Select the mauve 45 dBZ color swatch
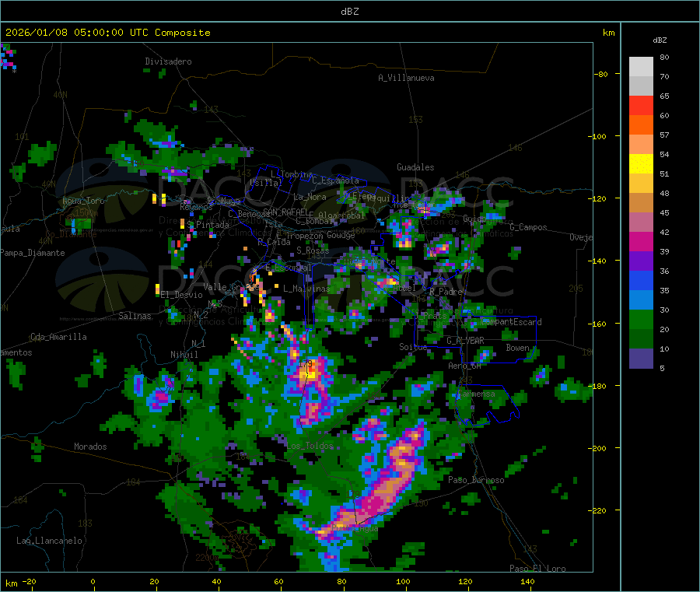The image size is (700, 592). coord(641,222)
